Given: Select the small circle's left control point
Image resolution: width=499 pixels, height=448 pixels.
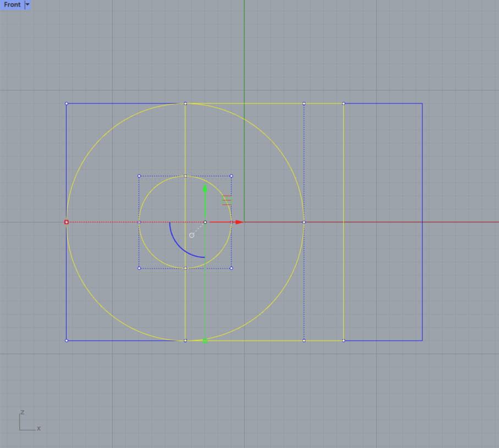Looking at the screenshot, I should (139, 222).
